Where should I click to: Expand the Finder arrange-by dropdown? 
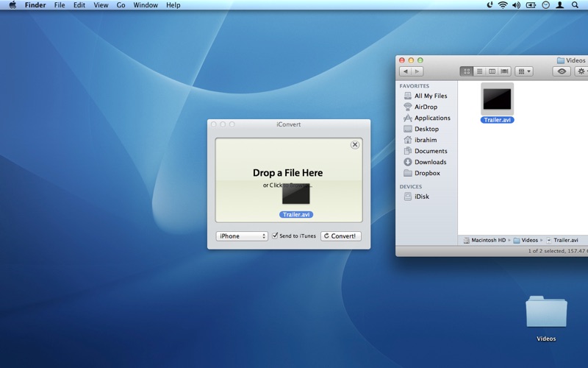click(524, 71)
